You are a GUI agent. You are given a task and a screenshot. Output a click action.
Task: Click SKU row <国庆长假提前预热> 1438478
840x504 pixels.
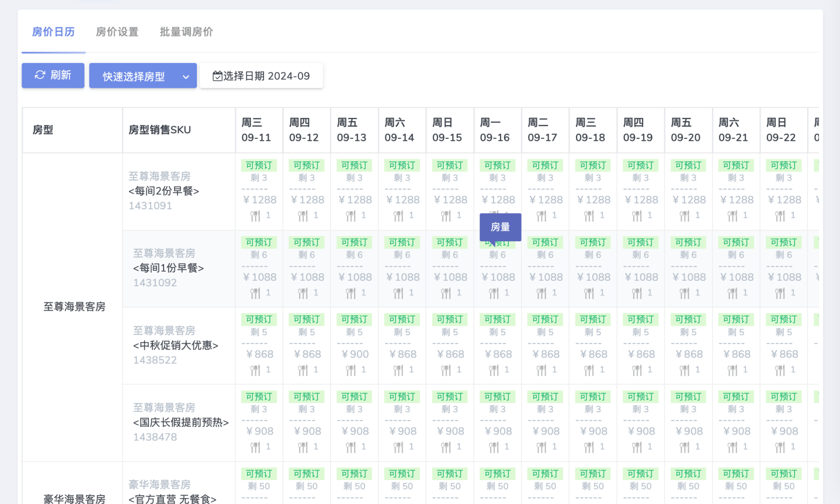pos(178,423)
